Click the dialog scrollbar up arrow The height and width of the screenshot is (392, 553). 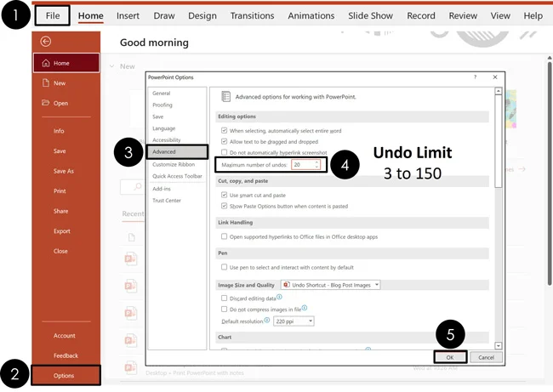(x=498, y=91)
